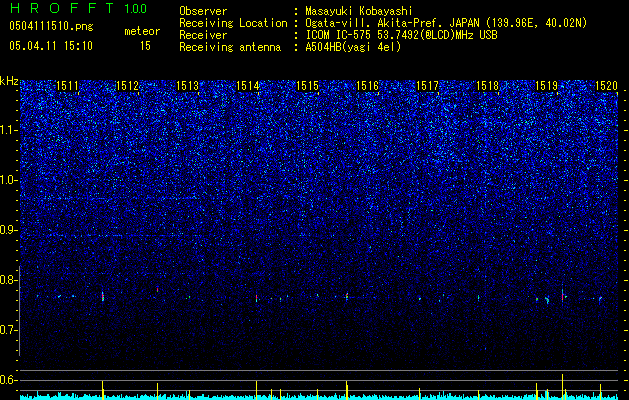Click the meteor count value 15

pos(145,46)
